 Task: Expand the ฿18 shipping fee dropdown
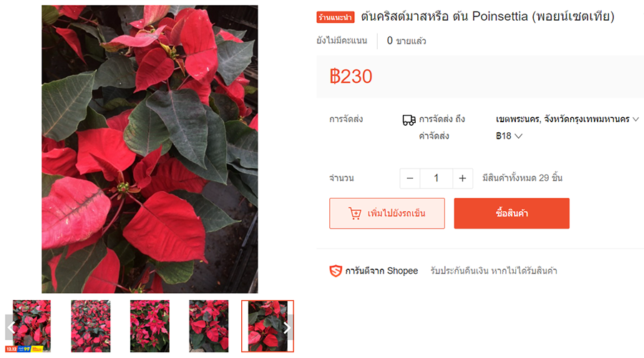pyautogui.click(x=509, y=136)
